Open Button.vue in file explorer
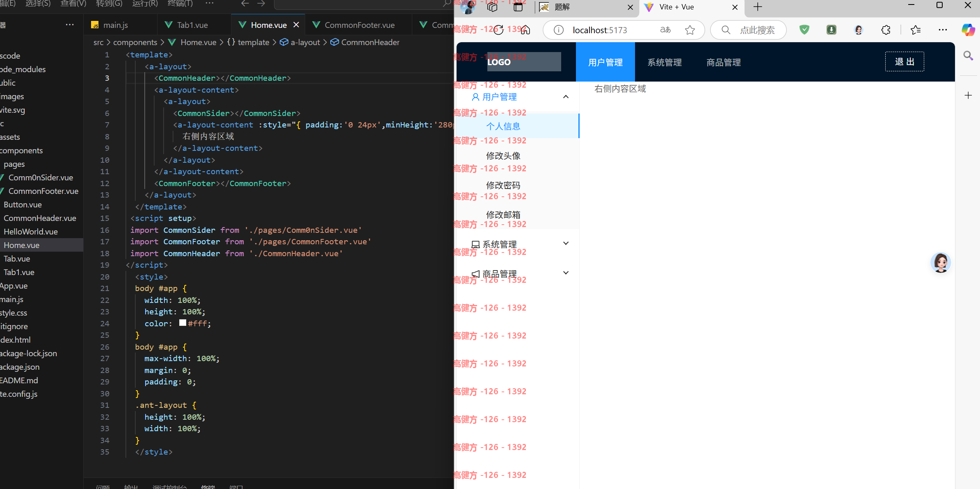 click(23, 205)
